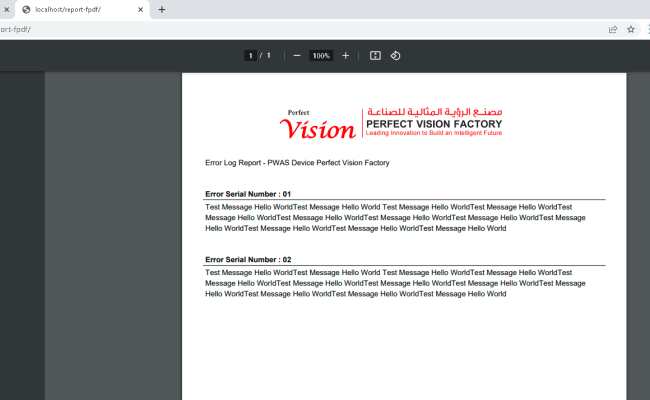Rotate the PDF document counterclockwise
Viewport: 650px width, 400px height.
(395, 56)
